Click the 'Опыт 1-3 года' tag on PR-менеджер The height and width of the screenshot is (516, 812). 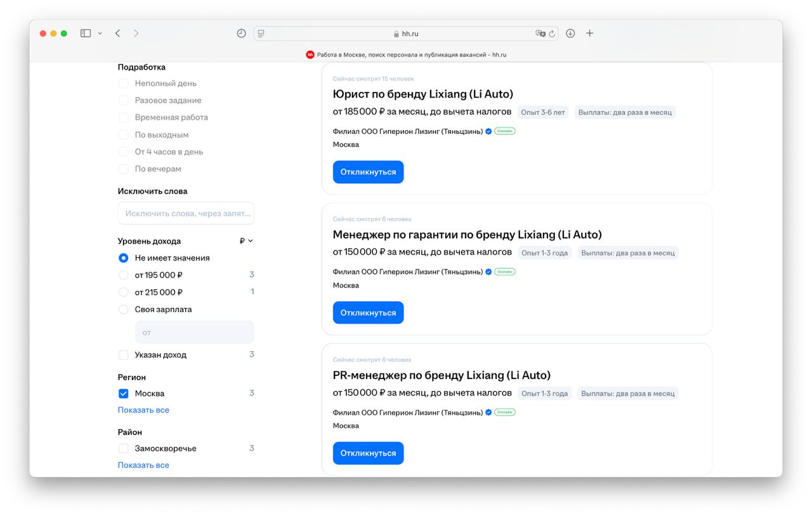pyautogui.click(x=544, y=394)
